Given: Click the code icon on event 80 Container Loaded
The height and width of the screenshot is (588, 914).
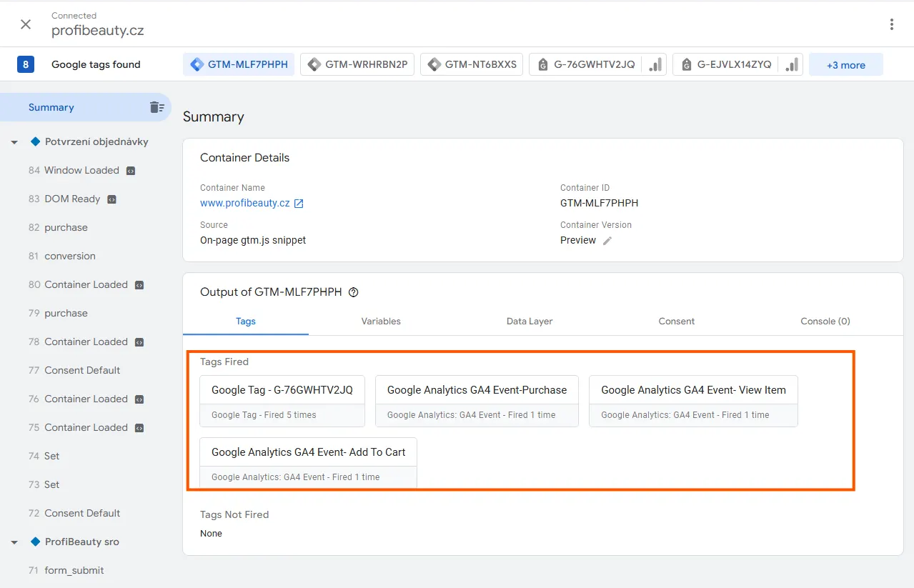Looking at the screenshot, I should coord(139,285).
